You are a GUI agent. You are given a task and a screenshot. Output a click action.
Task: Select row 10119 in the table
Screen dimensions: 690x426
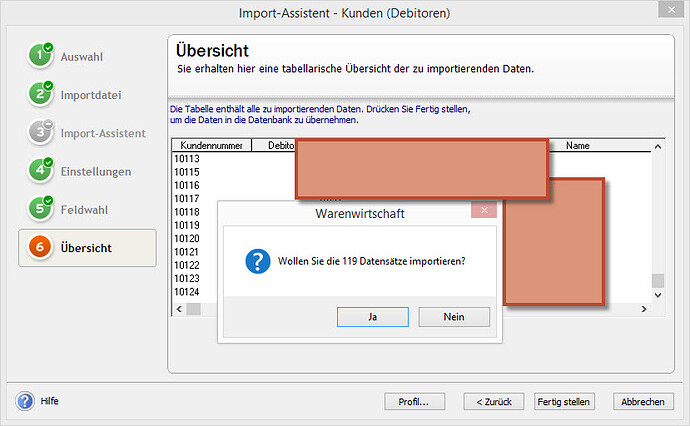pyautogui.click(x=187, y=225)
